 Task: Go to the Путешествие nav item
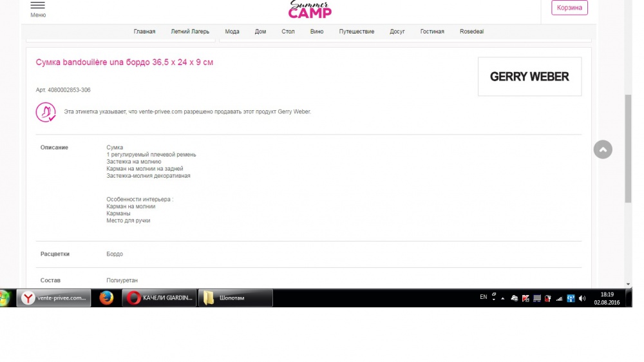pos(357,32)
